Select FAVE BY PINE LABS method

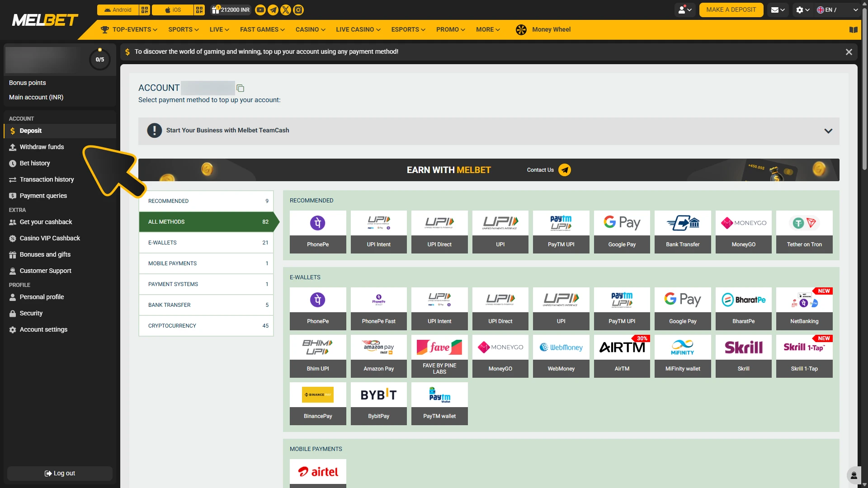click(x=439, y=356)
